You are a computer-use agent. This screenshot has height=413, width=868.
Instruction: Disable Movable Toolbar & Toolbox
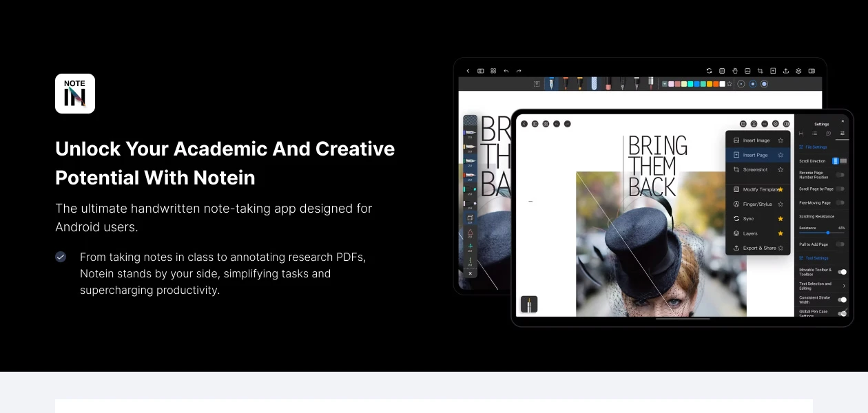[x=842, y=271]
